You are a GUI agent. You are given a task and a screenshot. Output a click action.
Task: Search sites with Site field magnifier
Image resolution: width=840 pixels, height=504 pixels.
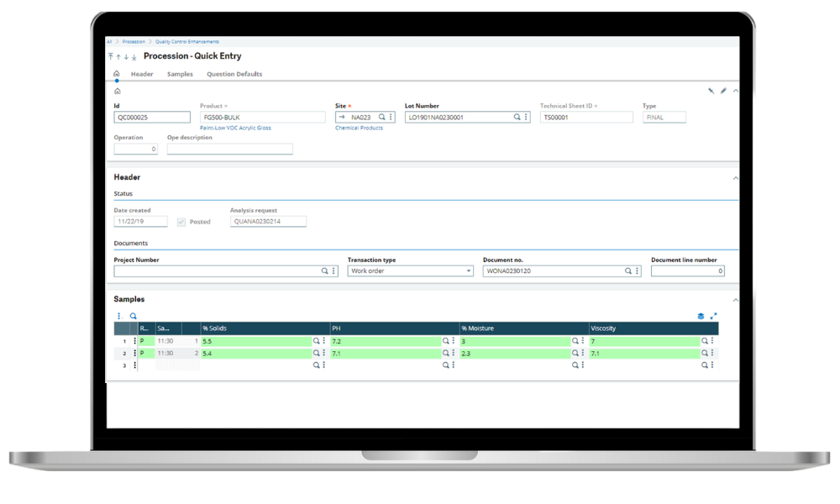[x=382, y=117]
